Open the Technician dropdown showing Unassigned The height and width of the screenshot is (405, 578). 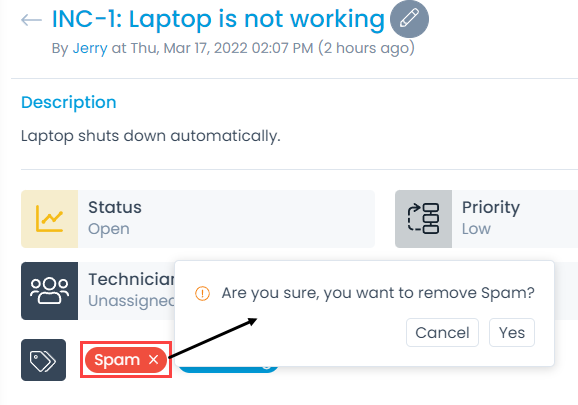pos(126,291)
